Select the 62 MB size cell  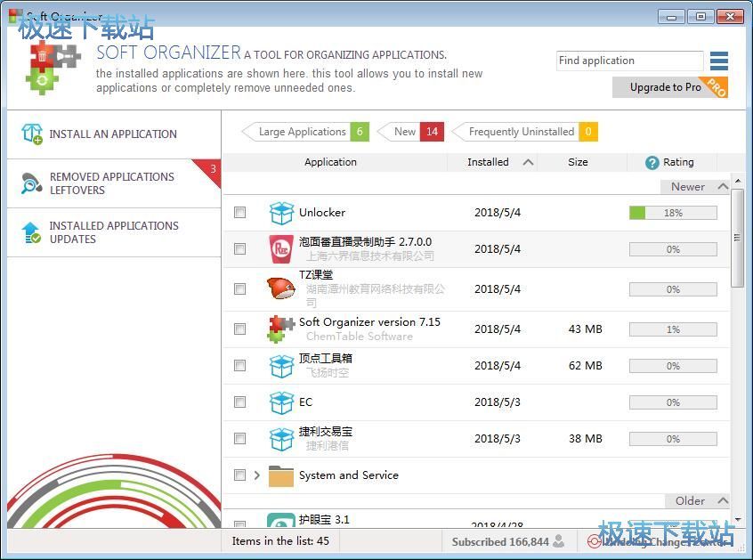click(586, 366)
